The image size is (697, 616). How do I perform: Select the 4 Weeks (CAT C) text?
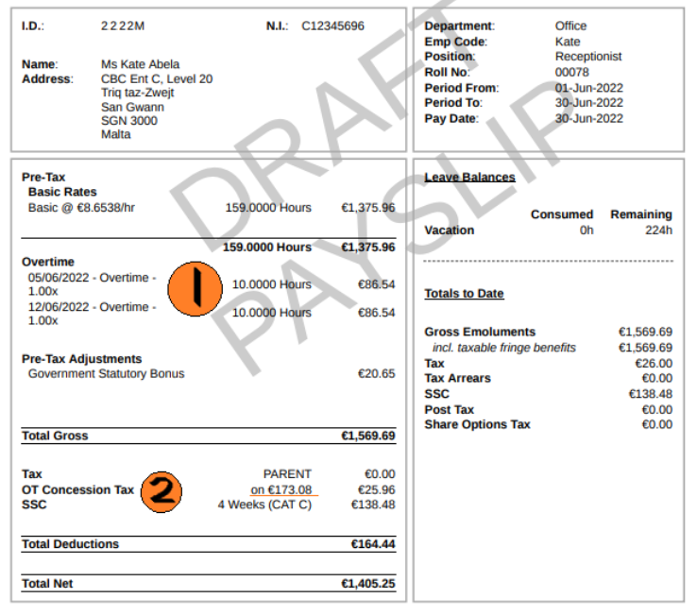[x=264, y=505]
